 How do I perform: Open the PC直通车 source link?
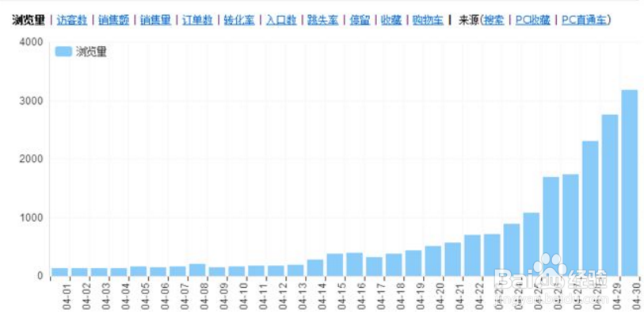pos(584,20)
